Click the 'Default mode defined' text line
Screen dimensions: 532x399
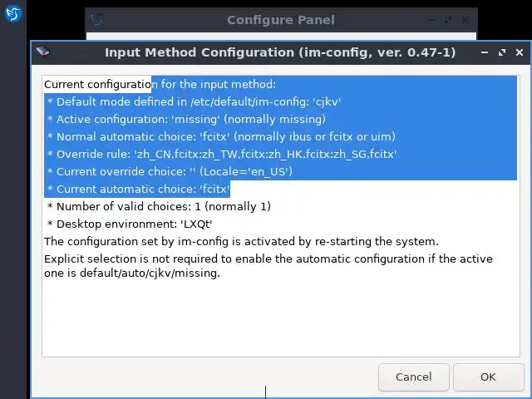(194, 101)
